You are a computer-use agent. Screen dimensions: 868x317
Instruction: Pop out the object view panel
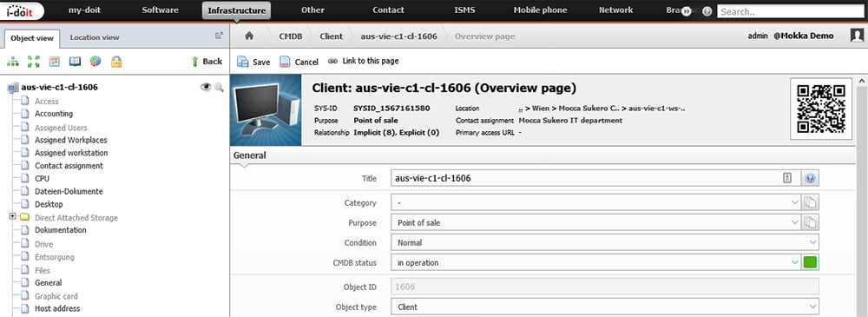point(219,36)
